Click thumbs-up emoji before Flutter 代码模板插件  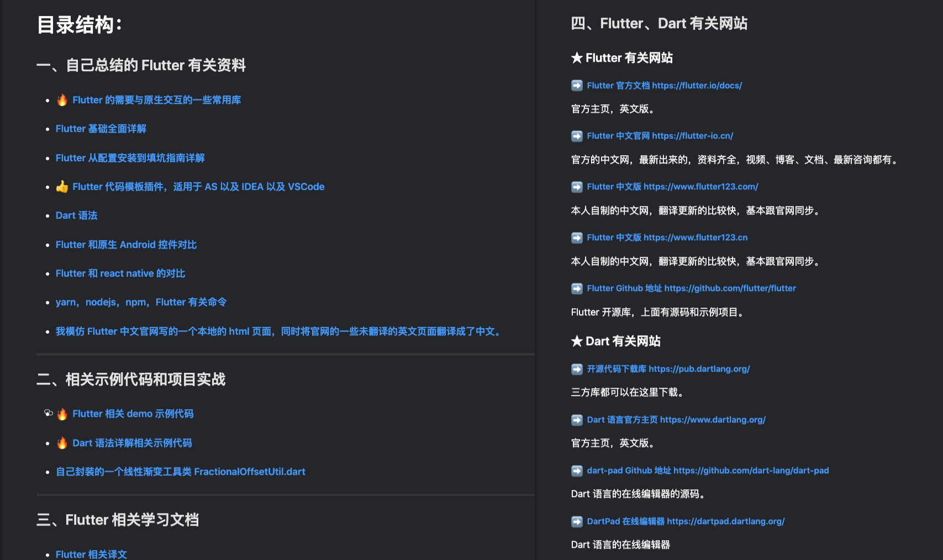pyautogui.click(x=62, y=187)
